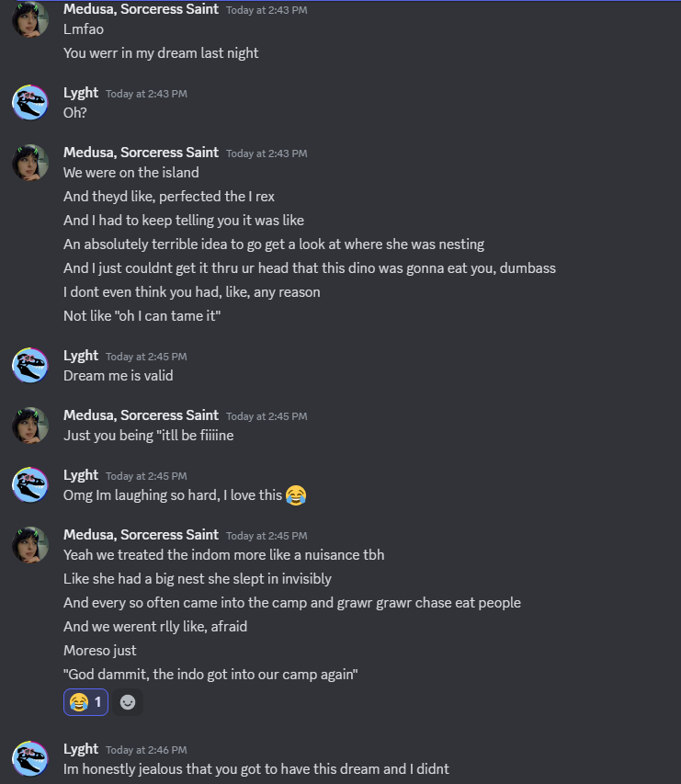Open the Lyght username above "Im honestly jealous"
Image resolution: width=681 pixels, height=784 pixels.
81,749
